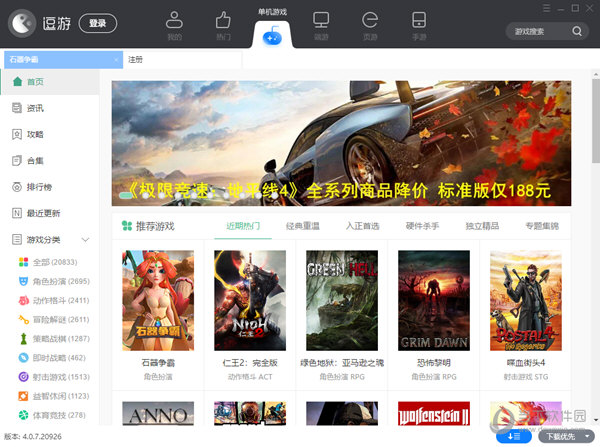
Task: Select the 经典重温 tab
Action: click(x=303, y=226)
